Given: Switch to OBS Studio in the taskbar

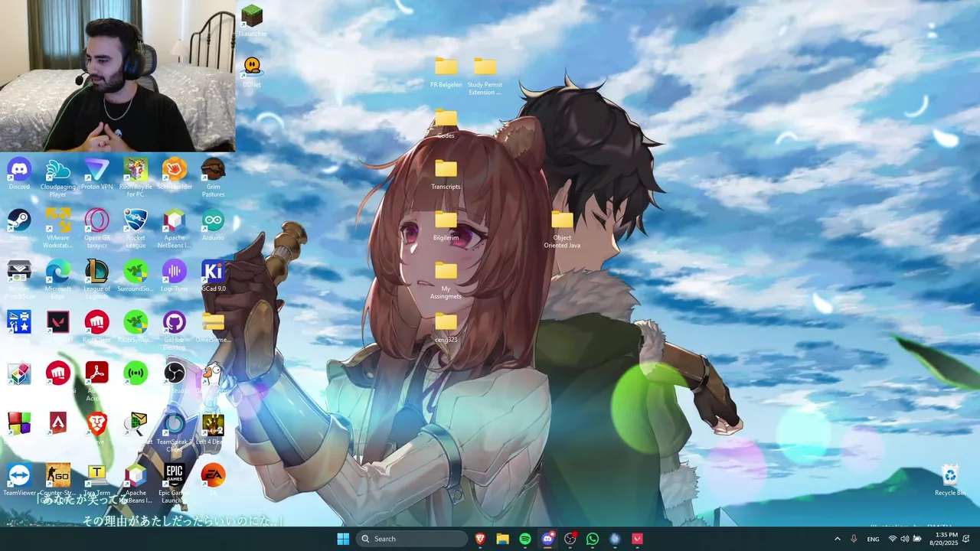Looking at the screenshot, I should [x=570, y=539].
